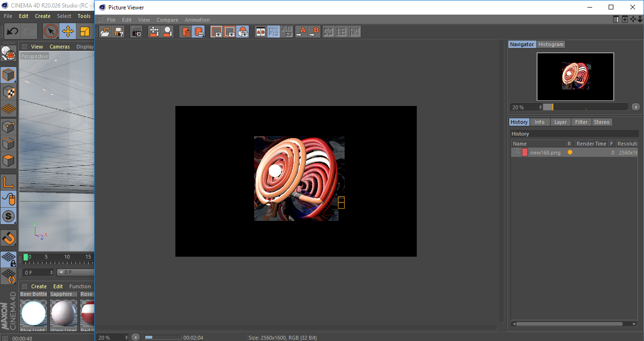Click the new panel plus icon
The image size is (644, 341).
pyautogui.click(x=625, y=19)
